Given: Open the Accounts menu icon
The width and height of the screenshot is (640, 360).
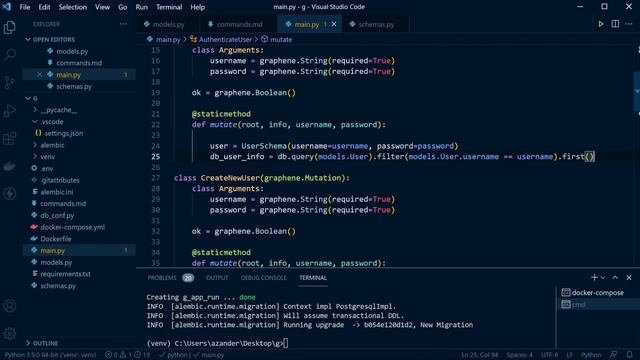Looking at the screenshot, I should point(9,306).
